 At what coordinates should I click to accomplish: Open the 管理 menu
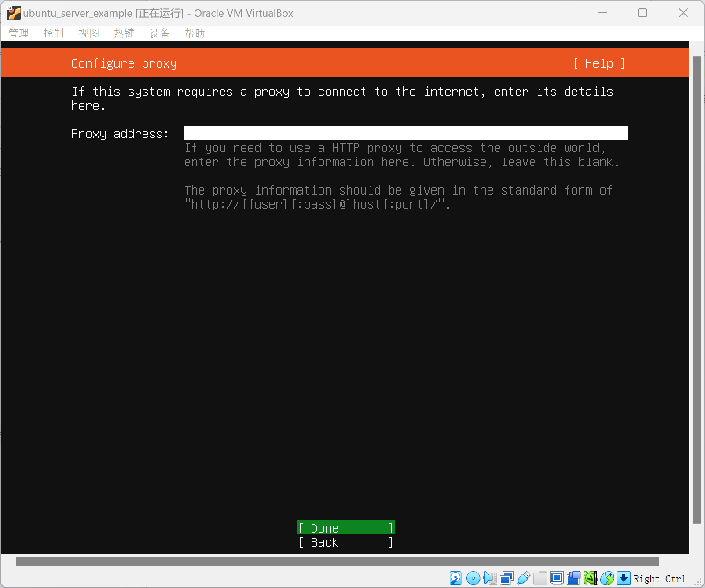(18, 33)
